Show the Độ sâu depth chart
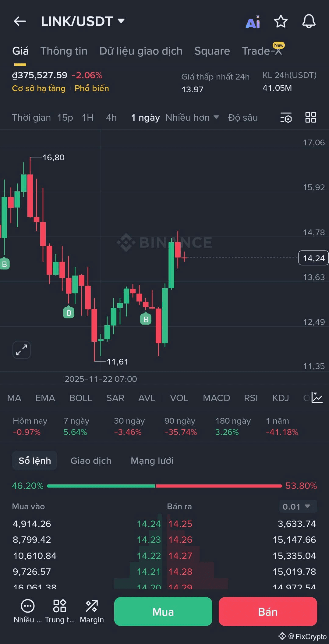 coord(243,117)
